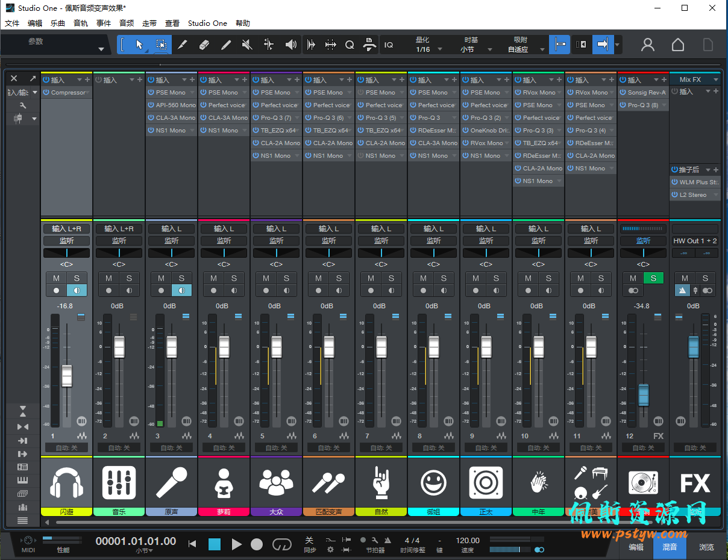
Task: Click the HW Out 1 + 2 output button
Action: [695, 241]
